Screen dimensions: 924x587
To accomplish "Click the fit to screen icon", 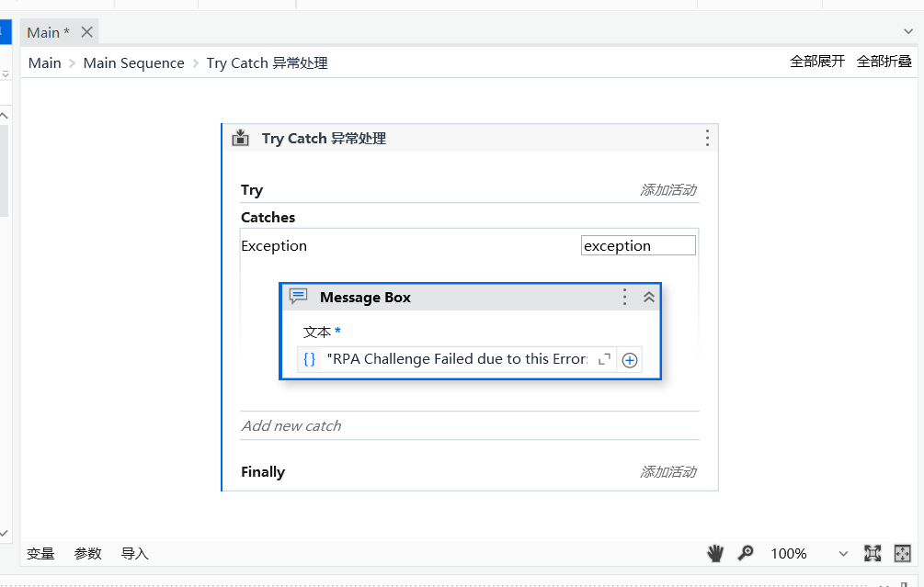I will click(873, 553).
